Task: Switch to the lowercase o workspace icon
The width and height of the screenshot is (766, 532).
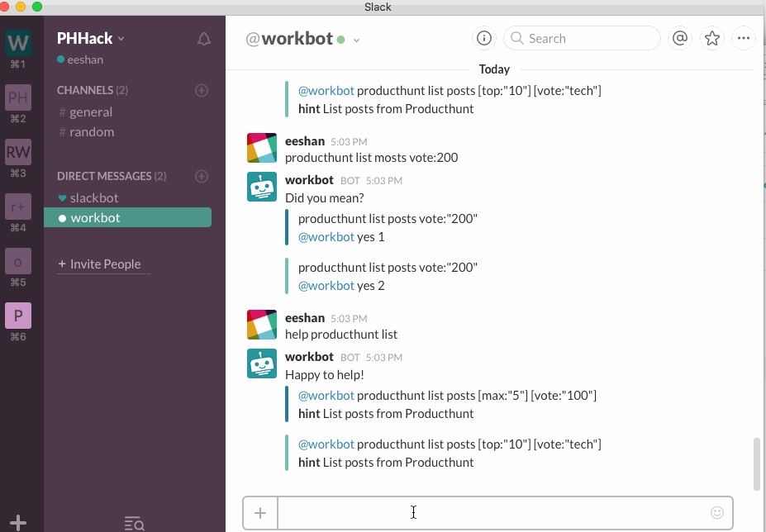Action: (18, 261)
